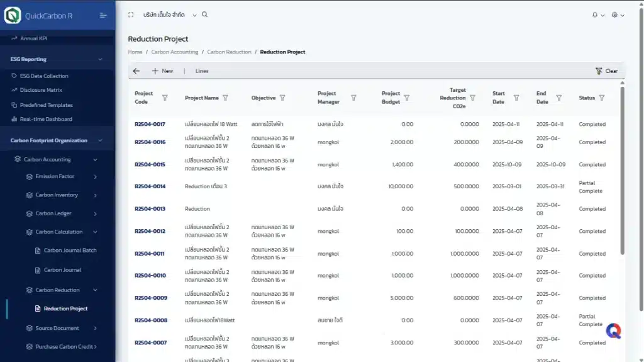Click the Partial Complete status of R2504-0014

tap(591, 187)
